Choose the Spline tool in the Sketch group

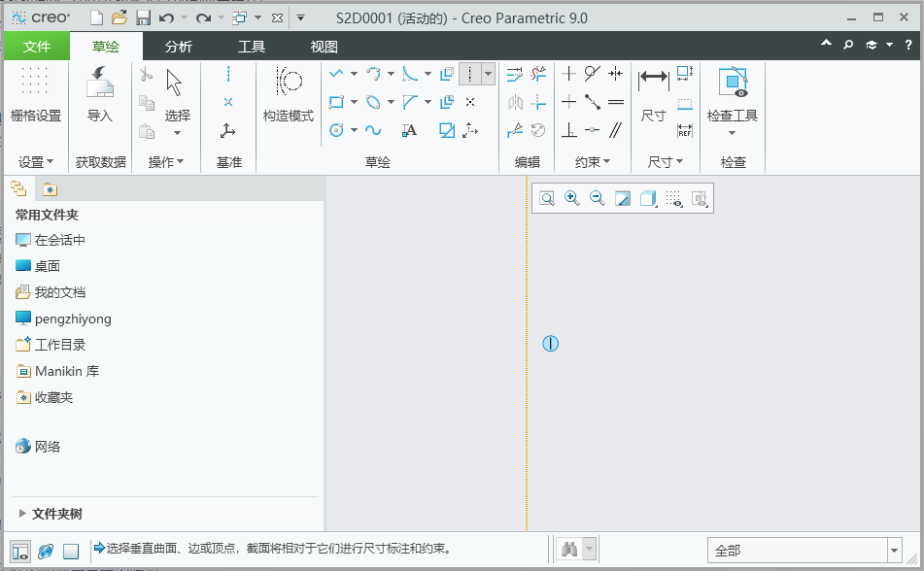[x=375, y=129]
